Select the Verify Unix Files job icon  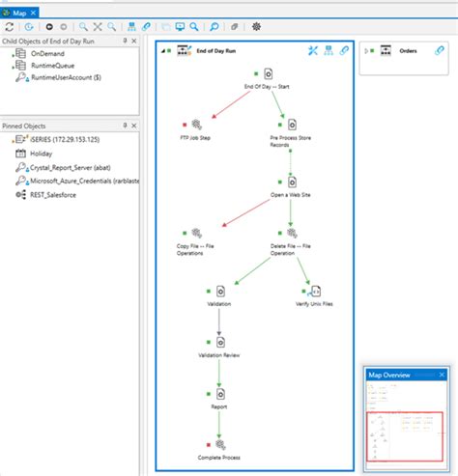(x=315, y=292)
